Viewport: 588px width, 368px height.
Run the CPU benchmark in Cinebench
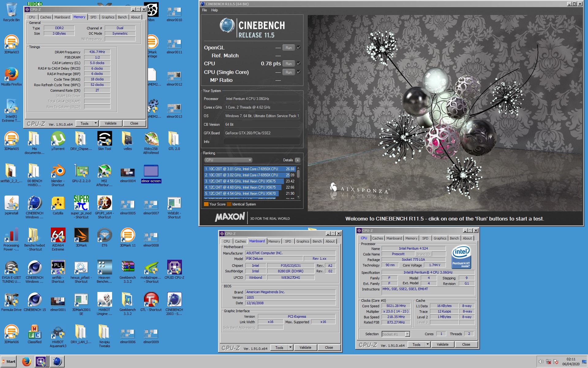pos(288,63)
